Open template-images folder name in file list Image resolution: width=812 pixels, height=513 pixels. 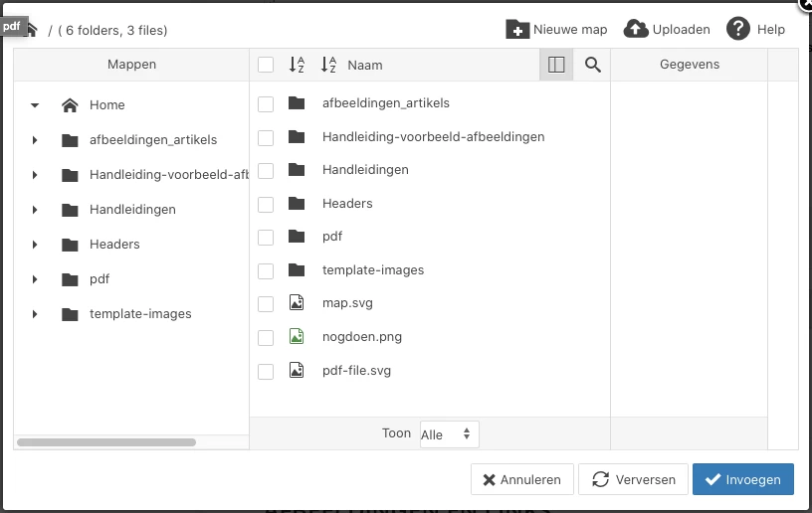(373, 270)
